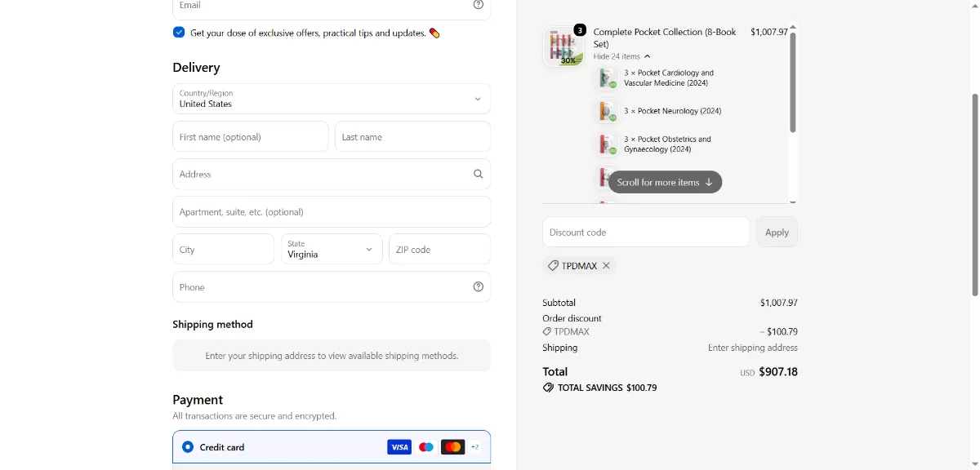The height and width of the screenshot is (470, 980).
Task: Click the order summary list scrollbar thumb
Action: pyautogui.click(x=792, y=82)
